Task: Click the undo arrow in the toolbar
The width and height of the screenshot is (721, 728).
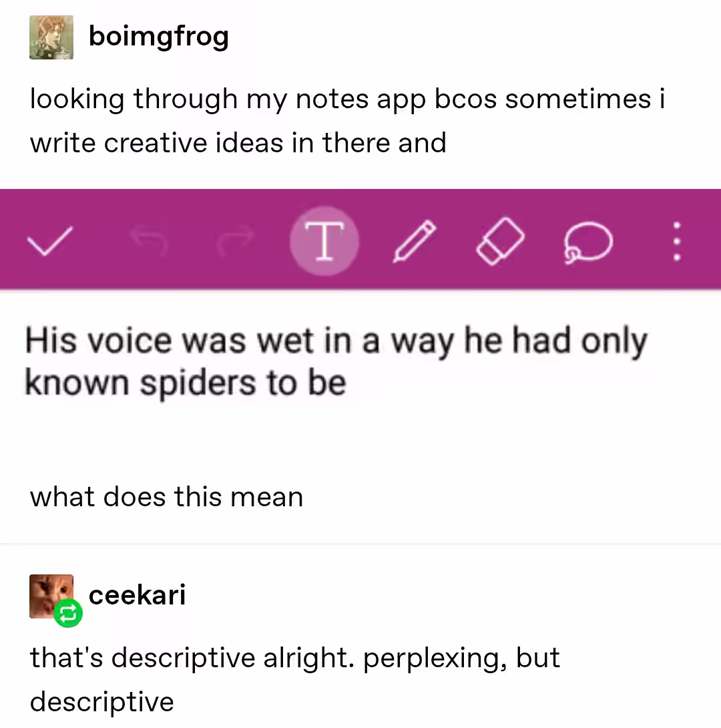Action: [149, 240]
